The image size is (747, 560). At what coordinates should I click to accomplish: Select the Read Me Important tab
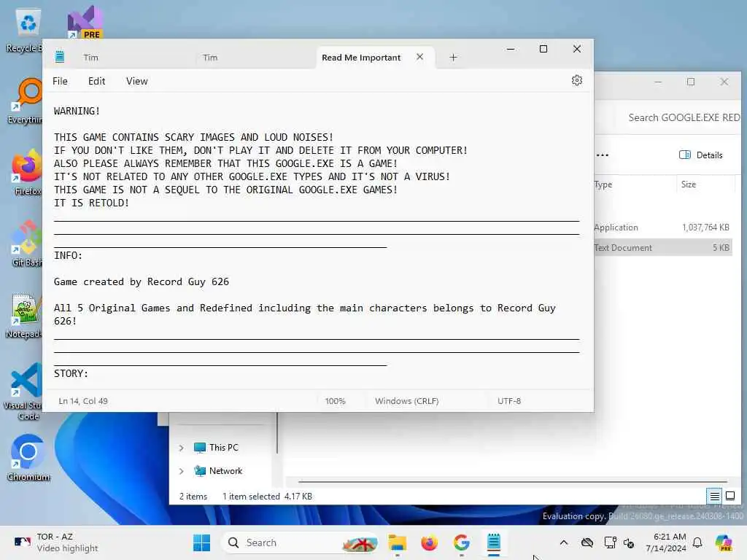361,58
